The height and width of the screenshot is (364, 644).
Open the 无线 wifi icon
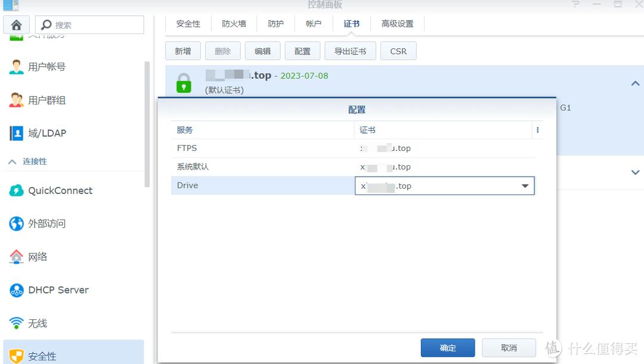(17, 323)
